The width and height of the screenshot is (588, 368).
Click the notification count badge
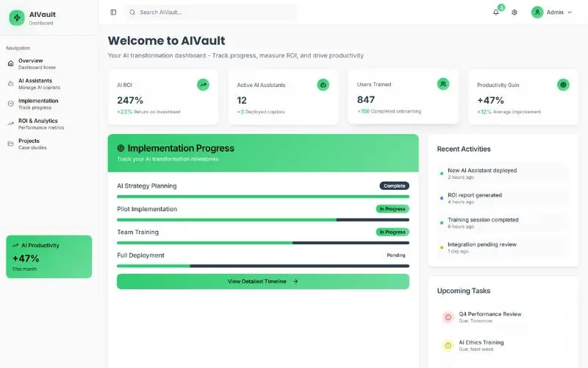pos(501,7)
